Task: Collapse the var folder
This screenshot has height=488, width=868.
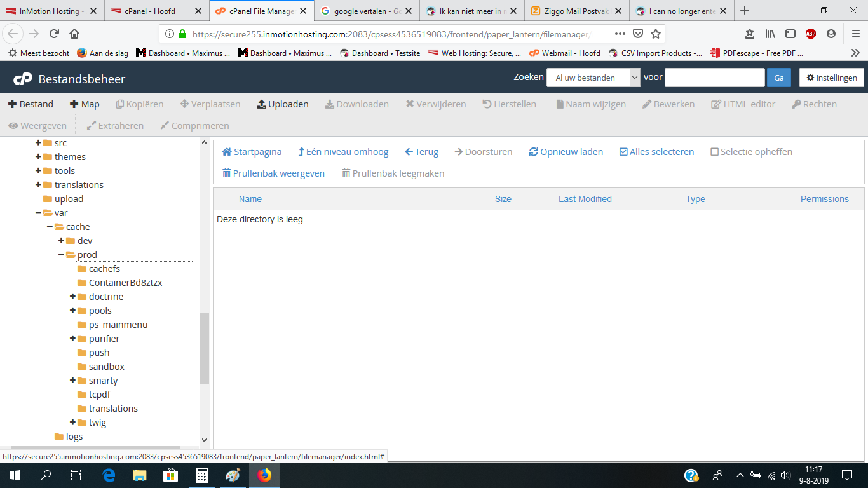Action: click(x=39, y=213)
